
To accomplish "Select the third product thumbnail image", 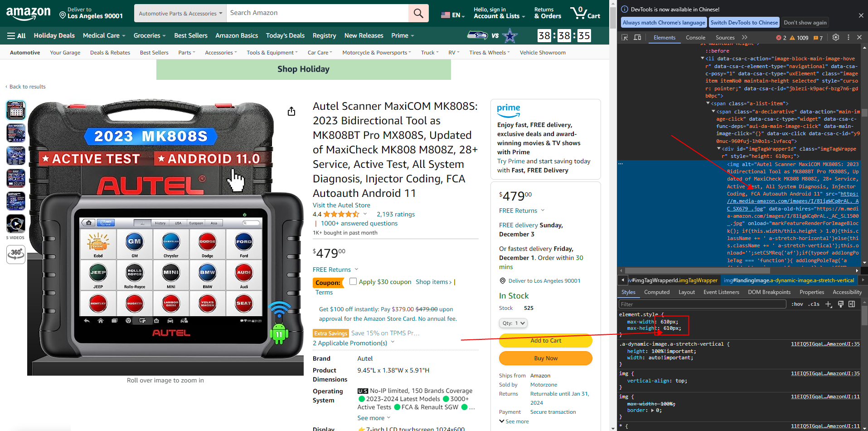I will point(16,156).
